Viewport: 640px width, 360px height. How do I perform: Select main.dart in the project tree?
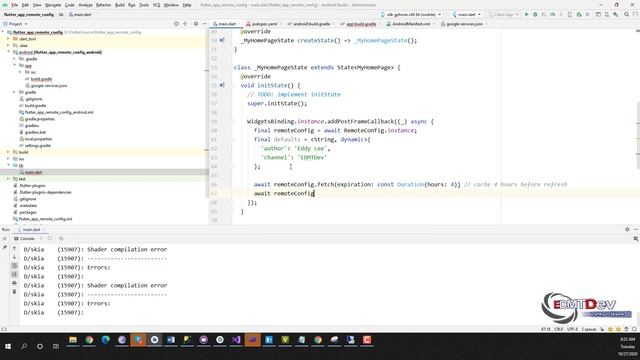(x=34, y=172)
